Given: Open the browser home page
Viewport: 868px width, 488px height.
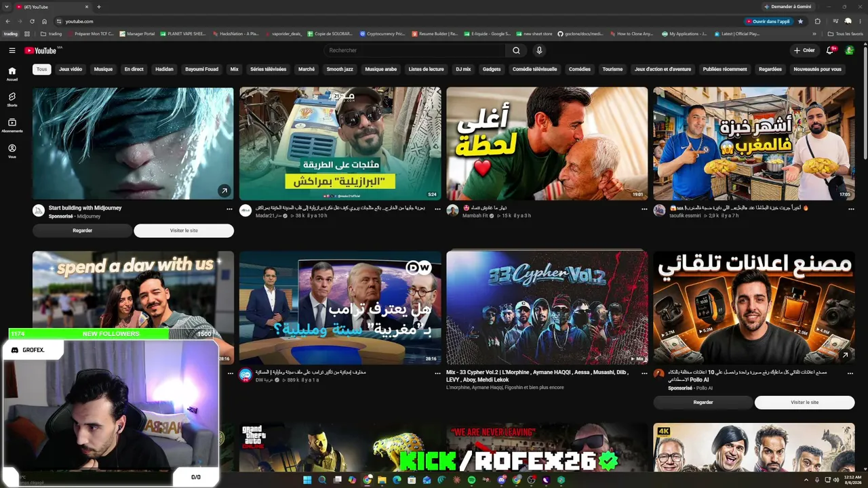Looking at the screenshot, I should point(44,21).
